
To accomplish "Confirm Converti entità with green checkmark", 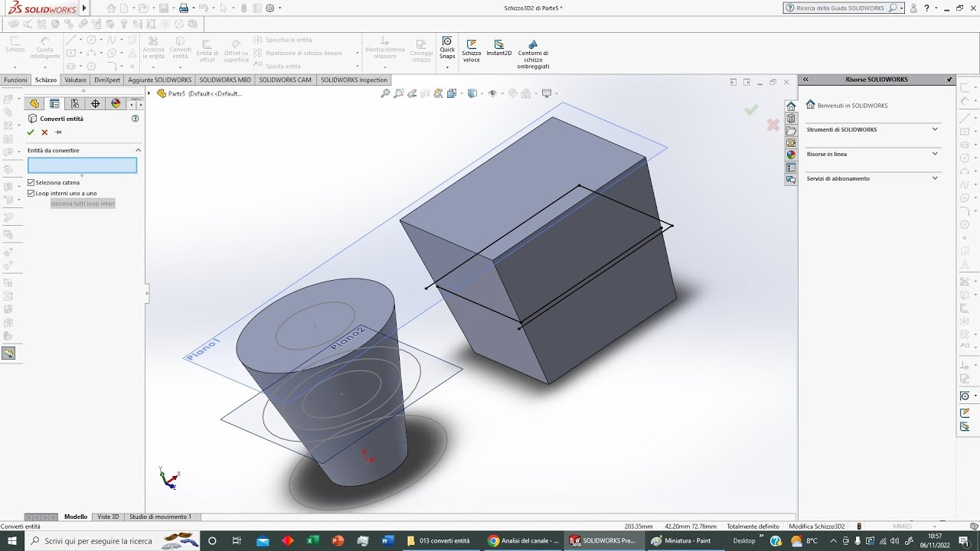I will 31,132.
